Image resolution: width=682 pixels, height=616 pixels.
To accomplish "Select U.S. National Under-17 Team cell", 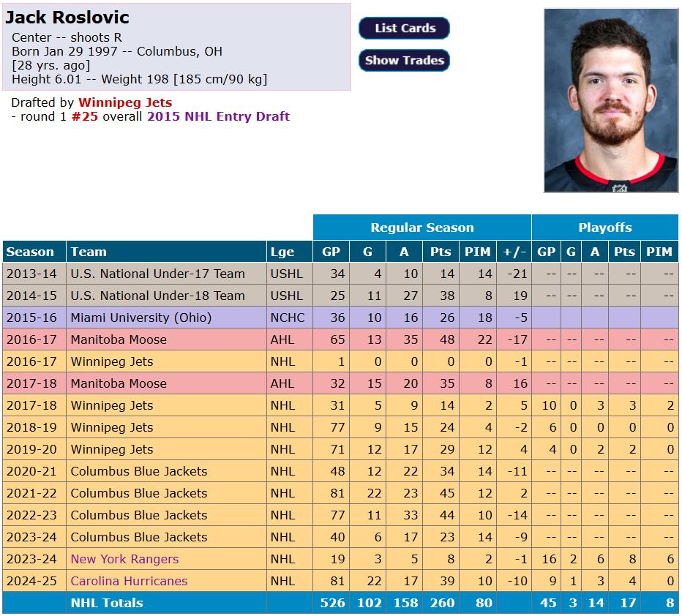I will click(x=166, y=274).
